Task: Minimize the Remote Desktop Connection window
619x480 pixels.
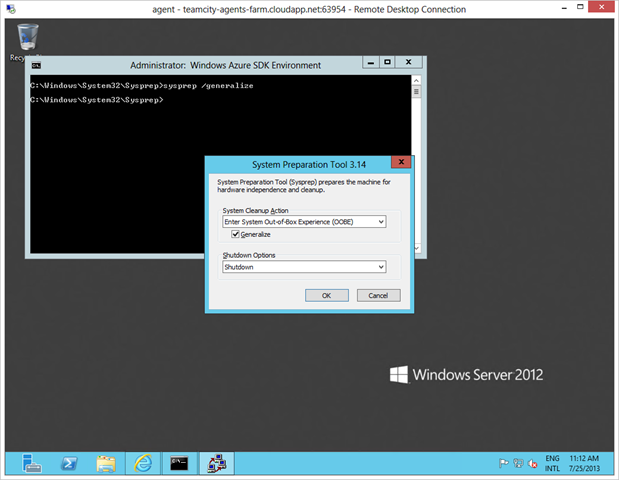Action: coord(565,8)
